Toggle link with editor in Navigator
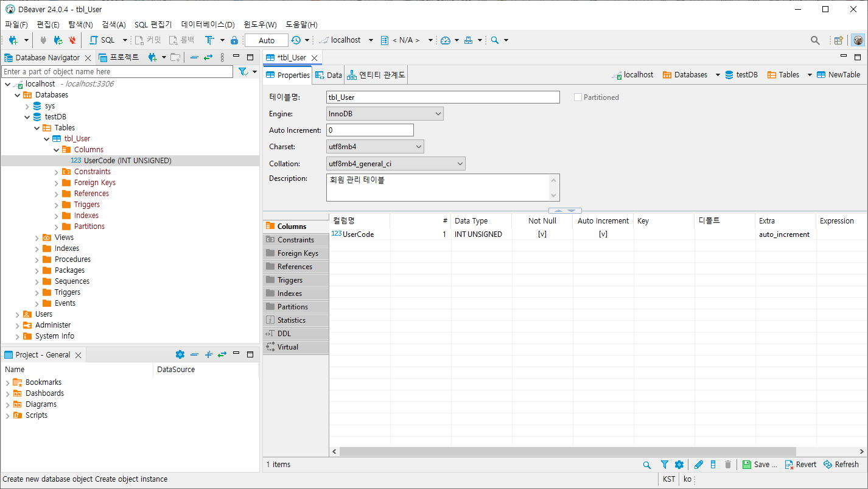 click(x=208, y=57)
